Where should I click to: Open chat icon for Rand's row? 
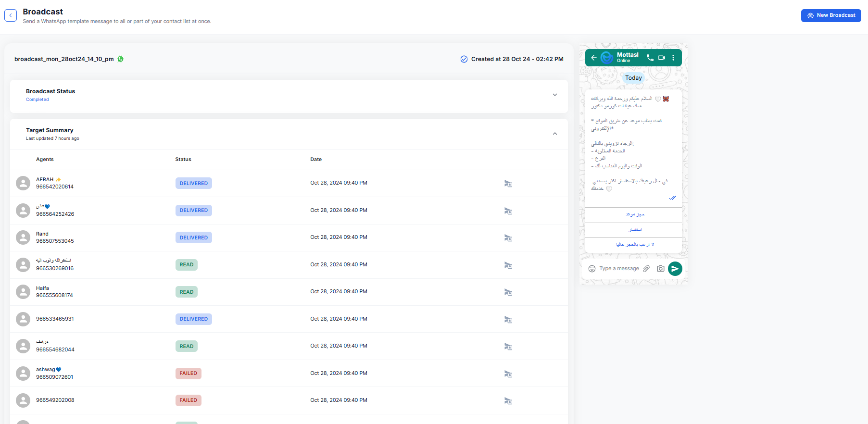[x=508, y=238]
